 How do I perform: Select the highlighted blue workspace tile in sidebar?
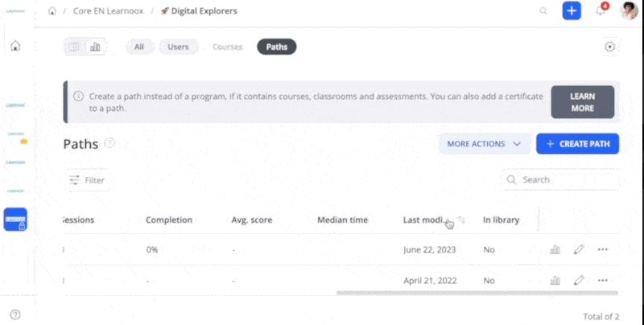tap(15, 220)
